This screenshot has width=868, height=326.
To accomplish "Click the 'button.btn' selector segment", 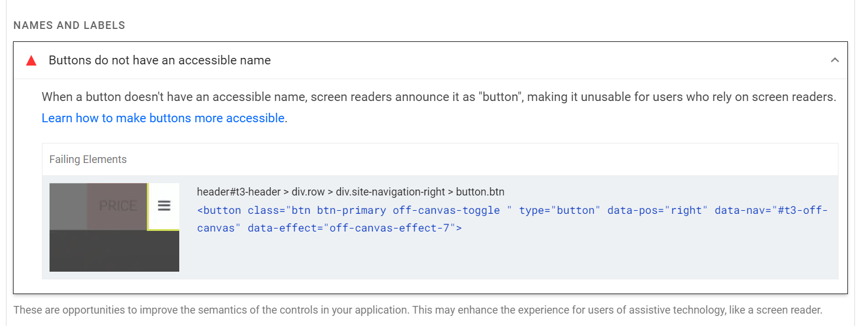I will click(x=480, y=192).
